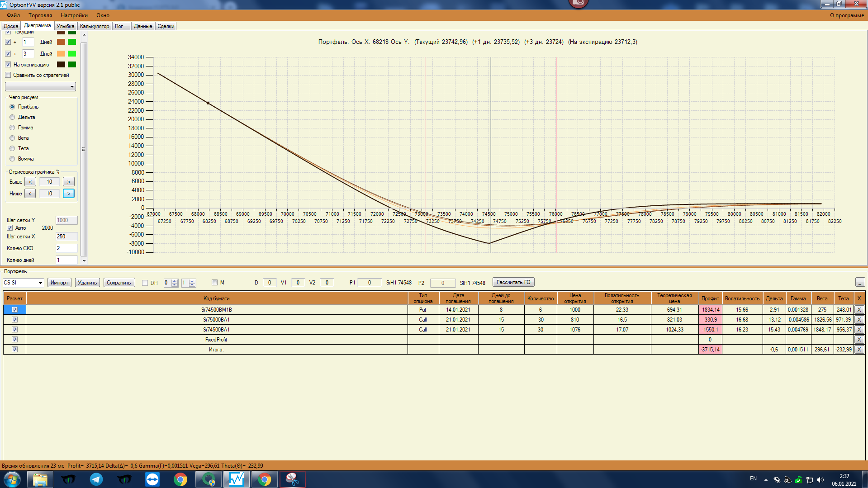This screenshot has width=868, height=488.
Task: Click the DH stepper arrows showing 0
Action: [x=175, y=283]
